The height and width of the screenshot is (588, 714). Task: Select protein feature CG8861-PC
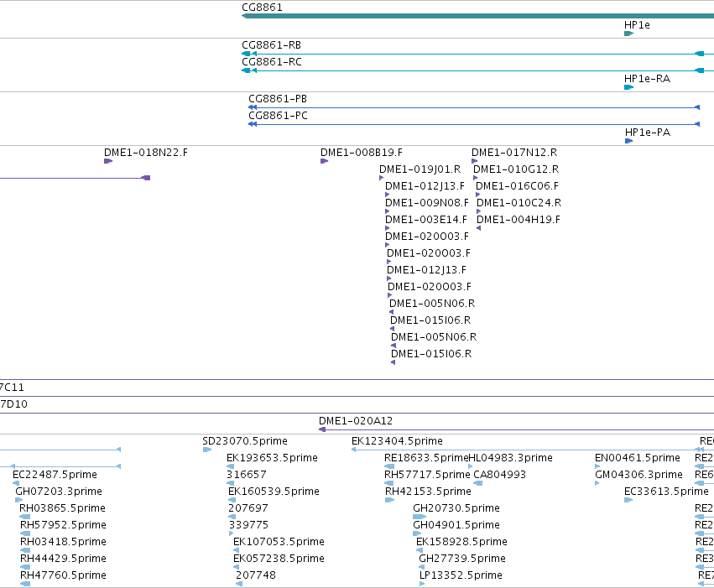(x=474, y=124)
